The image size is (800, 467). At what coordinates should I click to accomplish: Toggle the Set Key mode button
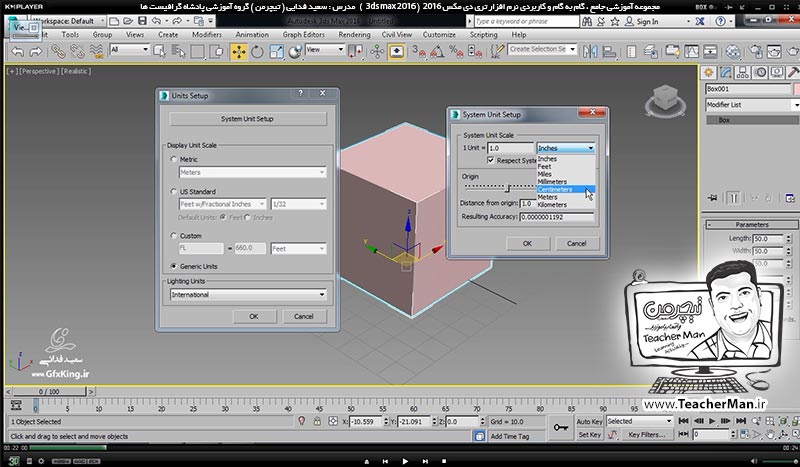click(589, 435)
